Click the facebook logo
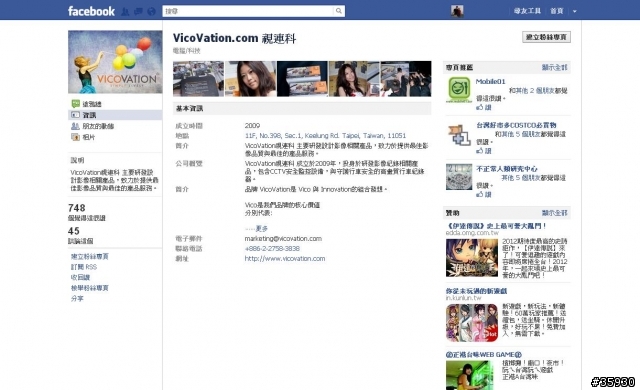 coord(91,11)
